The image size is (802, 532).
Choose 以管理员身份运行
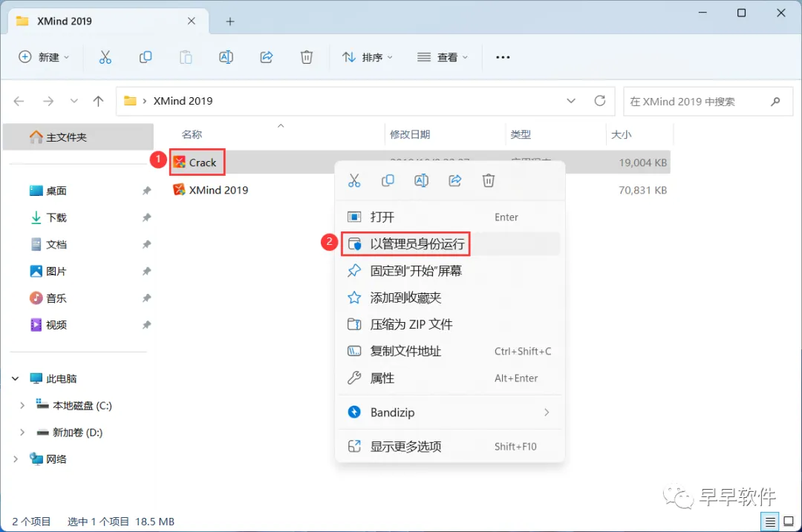click(450, 244)
